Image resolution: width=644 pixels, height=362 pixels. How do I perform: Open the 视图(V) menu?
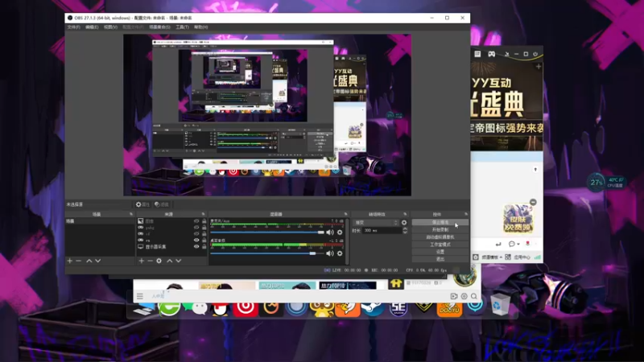[x=110, y=27]
